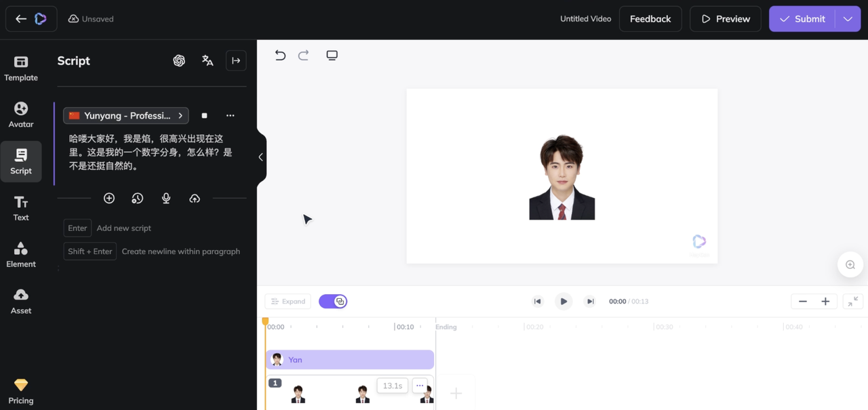Image resolution: width=868 pixels, height=410 pixels.
Task: Open the script history icon
Action: tap(138, 198)
